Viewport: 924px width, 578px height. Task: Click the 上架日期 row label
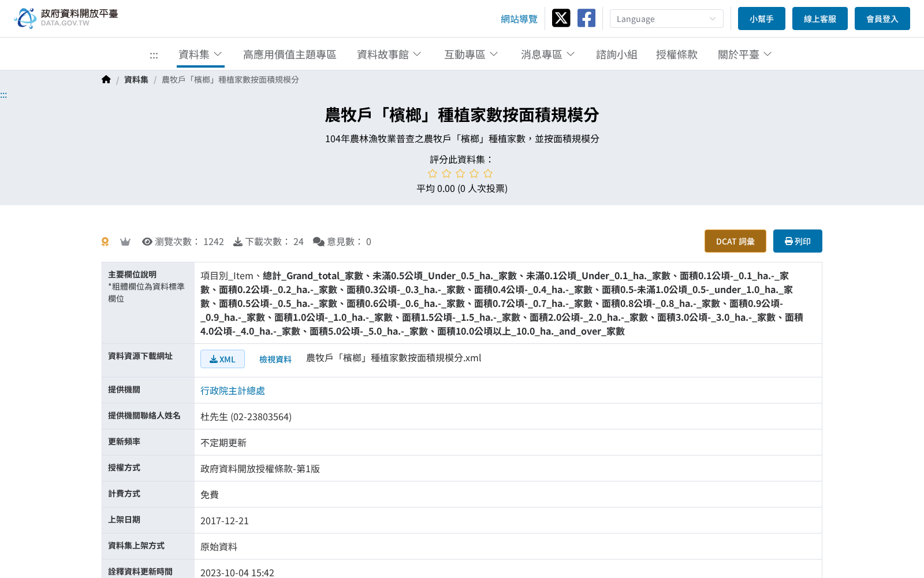pyautogui.click(x=124, y=520)
